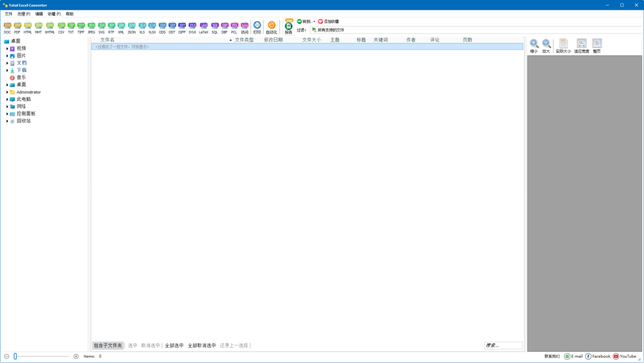The width and height of the screenshot is (644, 363).
Task: Convert to DIFF format icon
Action: point(182,28)
